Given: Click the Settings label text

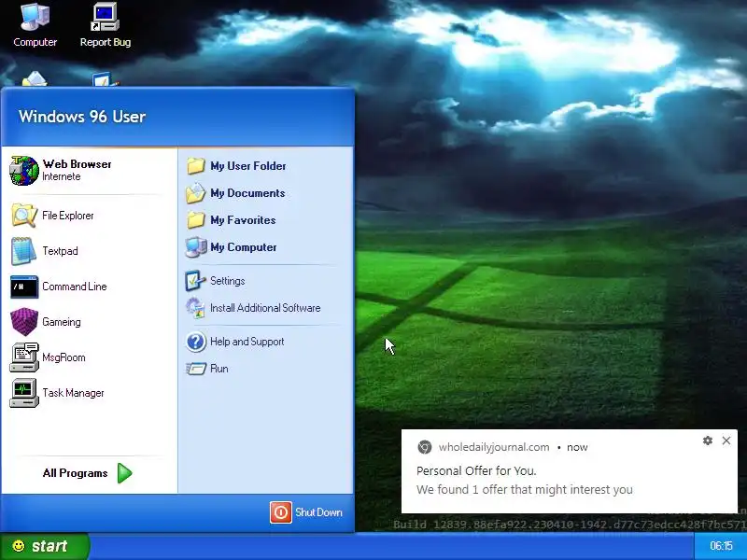Looking at the screenshot, I should (x=227, y=281).
